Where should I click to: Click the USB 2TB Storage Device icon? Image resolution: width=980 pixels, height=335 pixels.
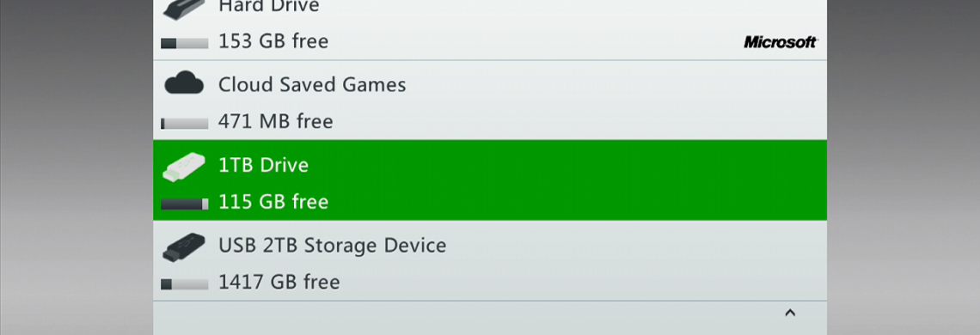184,247
